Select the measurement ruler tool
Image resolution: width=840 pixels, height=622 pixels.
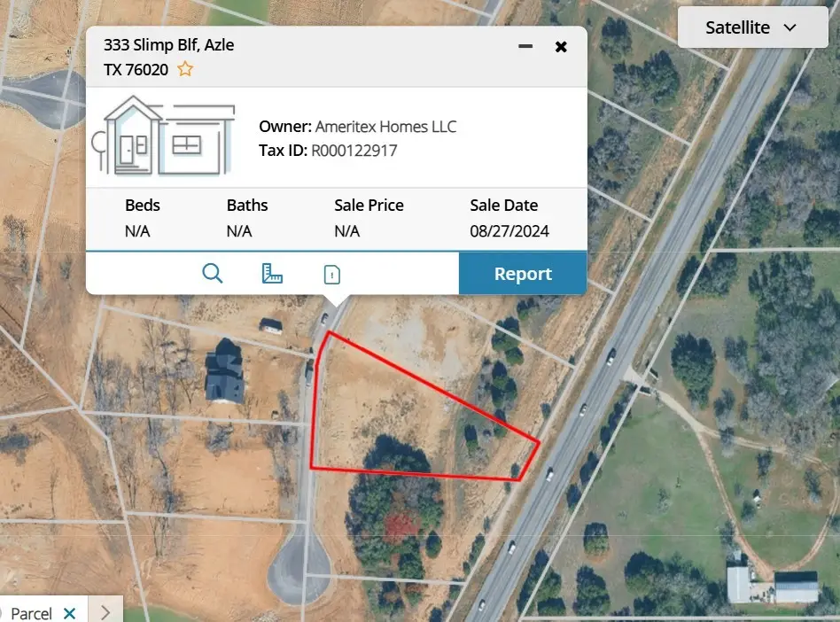click(272, 273)
